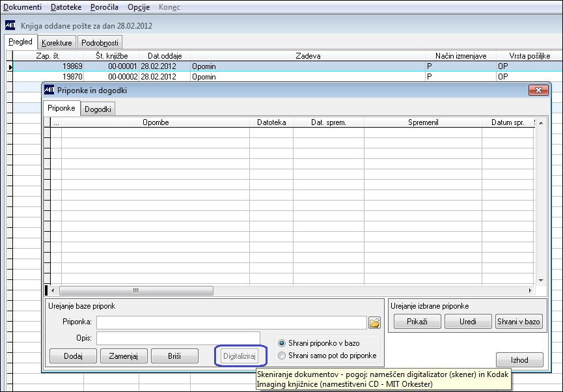Click the vertical scrollbar up arrow
563x392 pixels.
(541, 123)
